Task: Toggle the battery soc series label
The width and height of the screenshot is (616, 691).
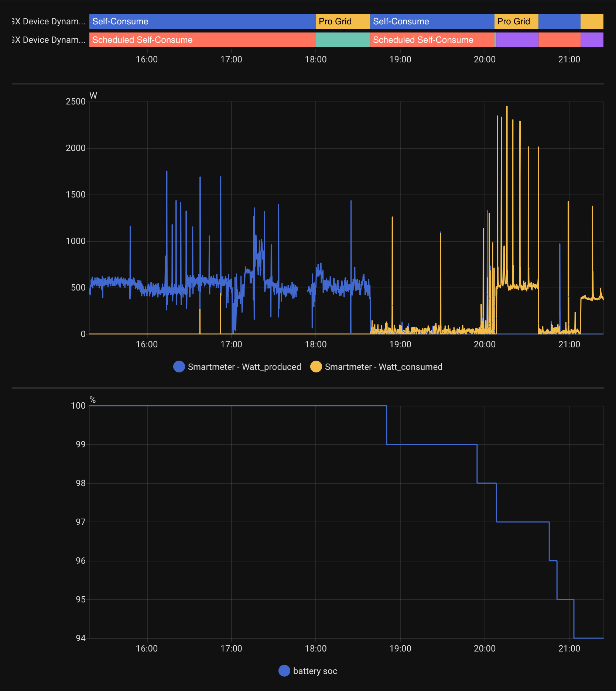Action: (315, 671)
